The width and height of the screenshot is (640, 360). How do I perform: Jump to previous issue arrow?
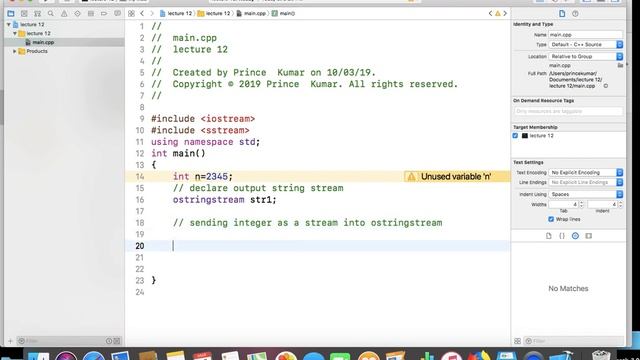coord(490,13)
